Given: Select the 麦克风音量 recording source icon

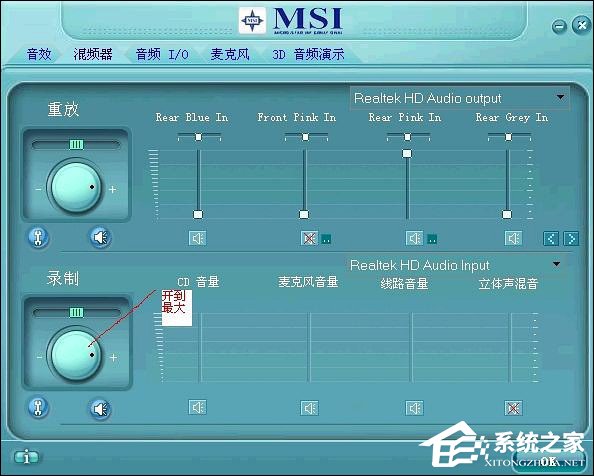Looking at the screenshot, I should tap(310, 408).
